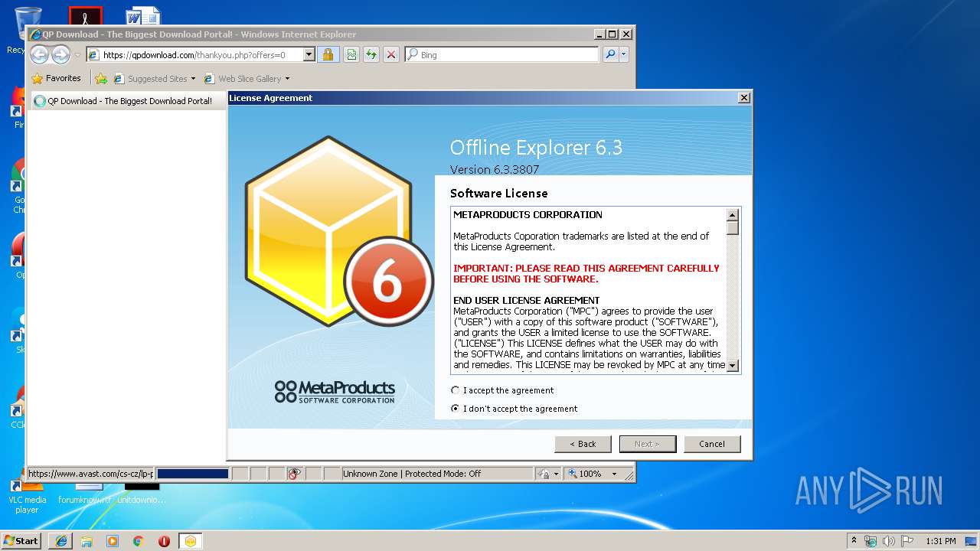Click the 100% zoom level button
Screen dimensions: 980x551
[585, 474]
